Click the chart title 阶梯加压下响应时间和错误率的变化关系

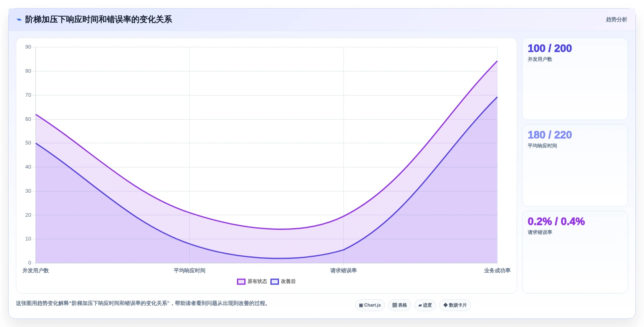[98, 20]
